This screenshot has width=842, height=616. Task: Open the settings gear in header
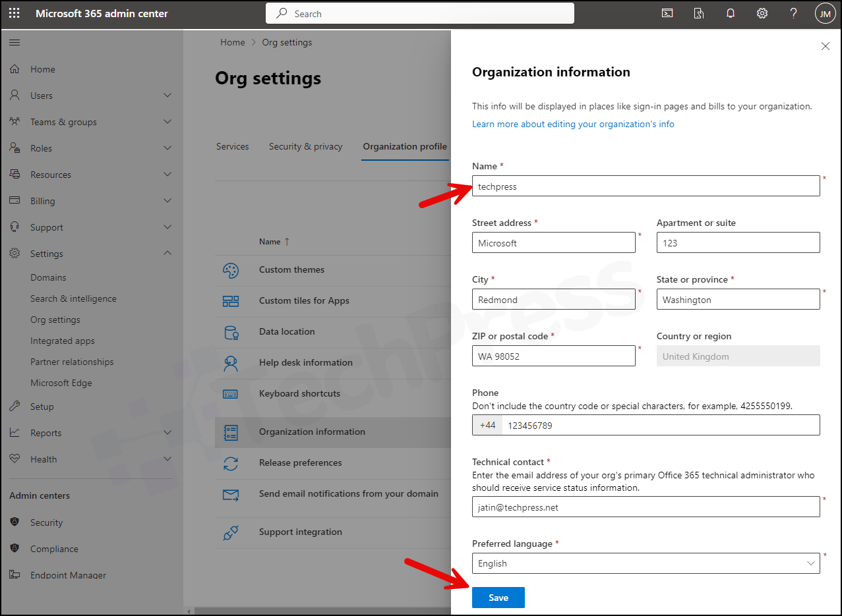762,13
